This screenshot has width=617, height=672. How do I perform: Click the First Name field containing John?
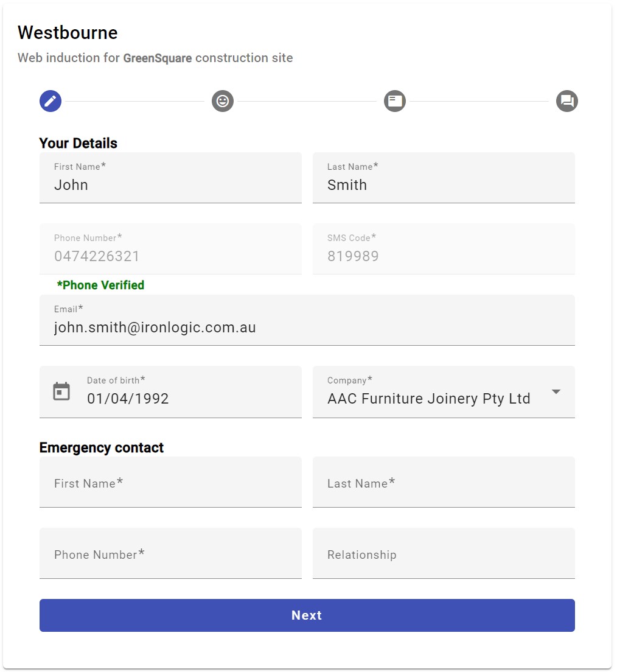(170, 185)
